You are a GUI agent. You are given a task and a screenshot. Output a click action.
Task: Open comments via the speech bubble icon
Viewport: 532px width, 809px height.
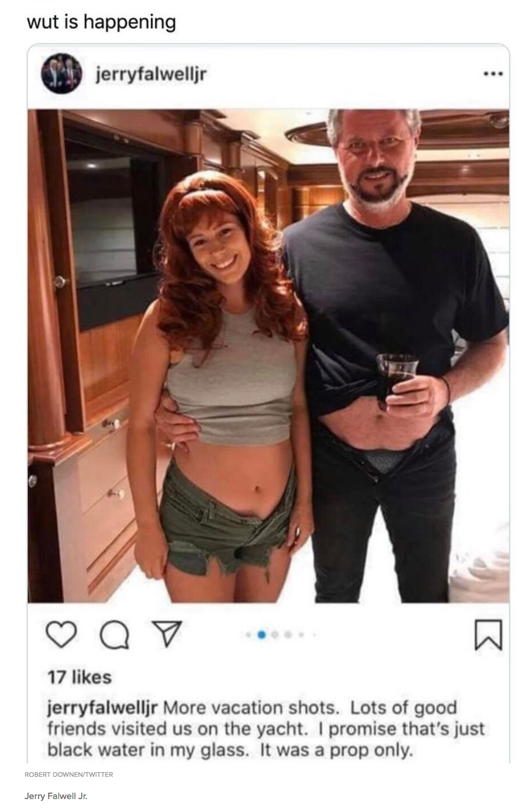[114, 635]
